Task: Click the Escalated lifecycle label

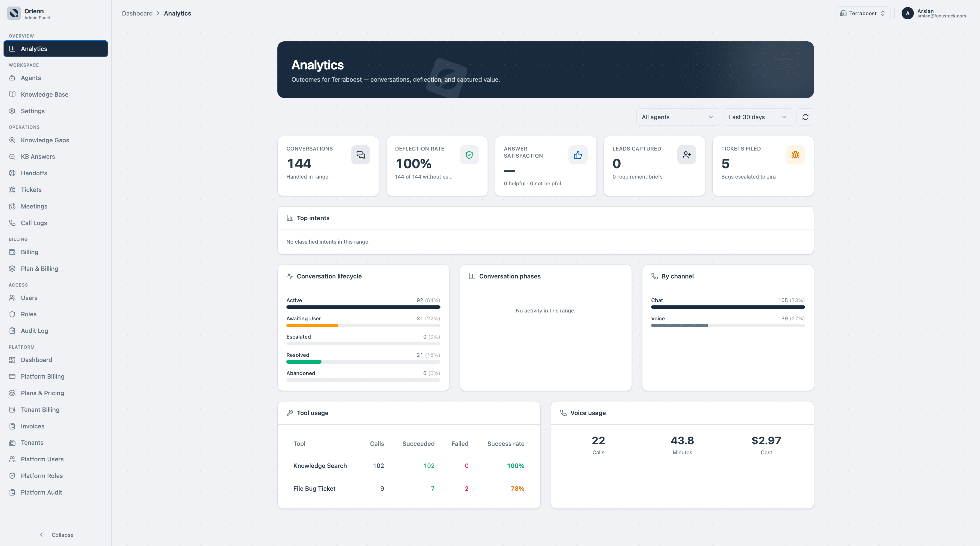Action: pyautogui.click(x=299, y=337)
